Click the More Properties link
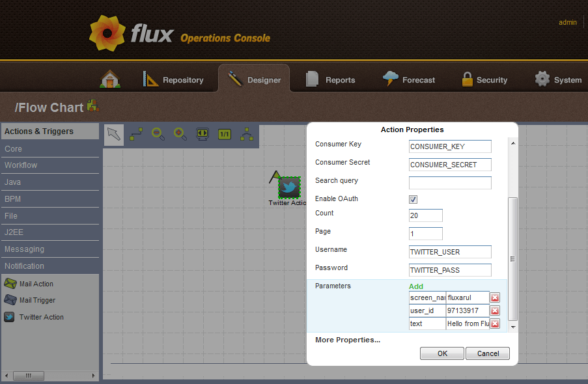Screen dimensions: 588x384 click(x=348, y=340)
